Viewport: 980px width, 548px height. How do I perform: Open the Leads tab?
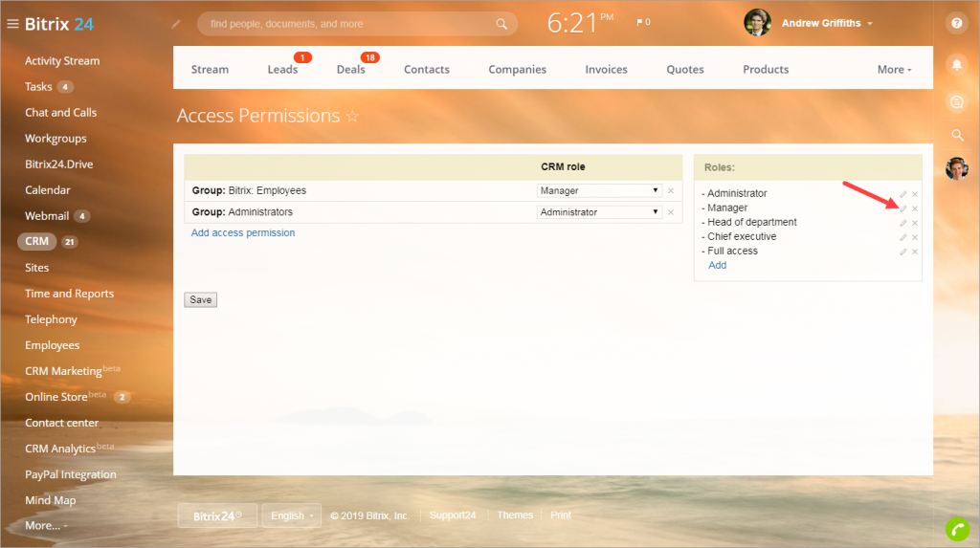(x=282, y=70)
